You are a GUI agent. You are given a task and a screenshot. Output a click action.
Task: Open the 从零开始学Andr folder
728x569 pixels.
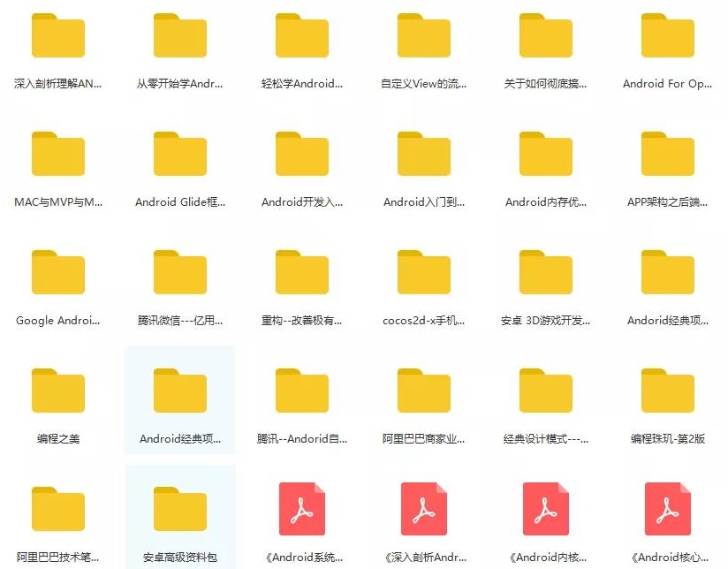tap(179, 34)
